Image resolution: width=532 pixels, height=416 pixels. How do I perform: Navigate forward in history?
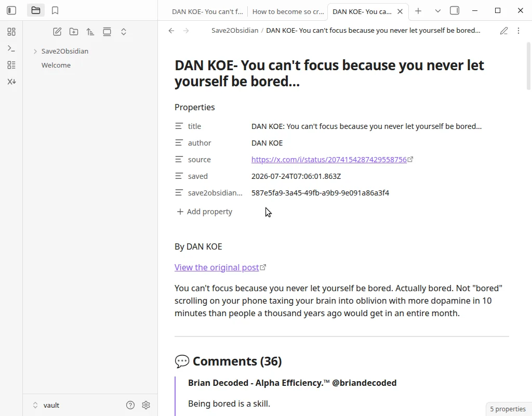coord(186,31)
